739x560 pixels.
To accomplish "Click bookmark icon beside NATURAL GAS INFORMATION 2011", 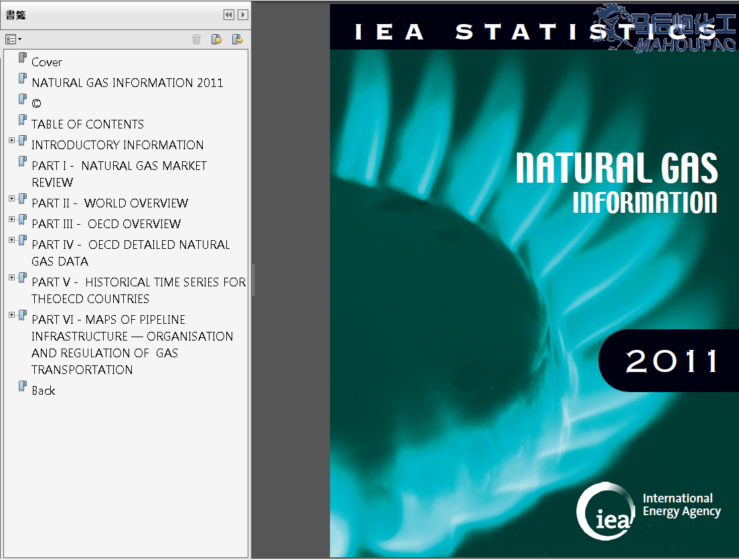I will point(23,79).
